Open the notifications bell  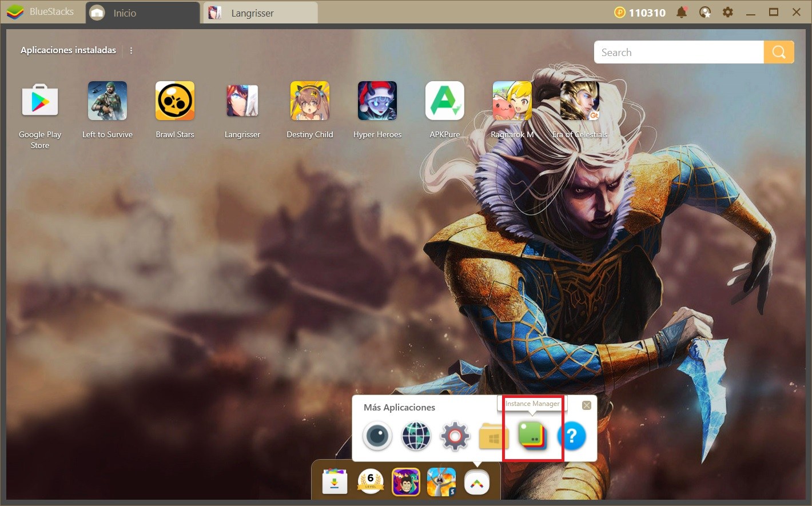click(682, 12)
